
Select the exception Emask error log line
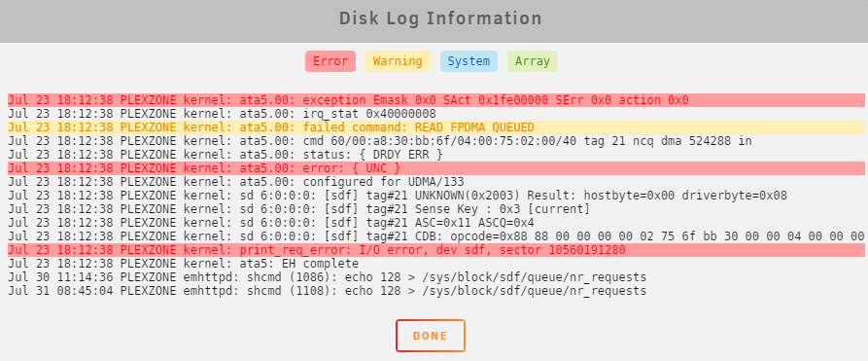pyautogui.click(x=436, y=100)
